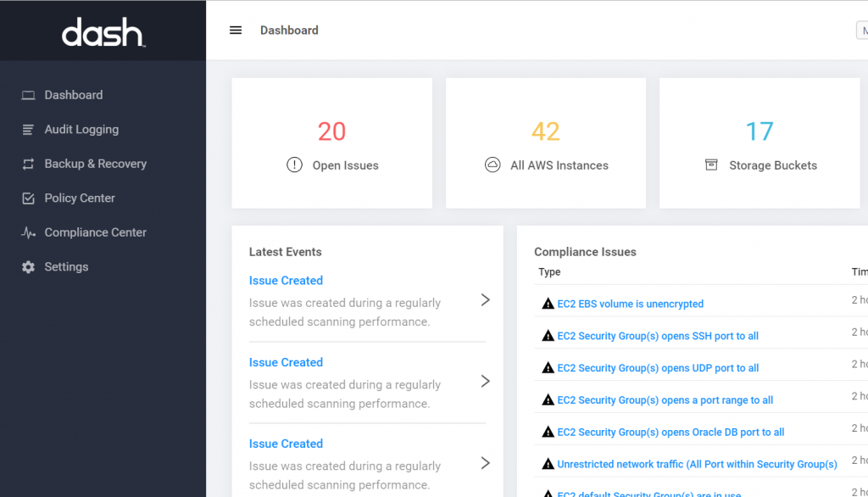Screen dimensions: 868x497
Task: Click the dash logo
Action: [103, 32]
